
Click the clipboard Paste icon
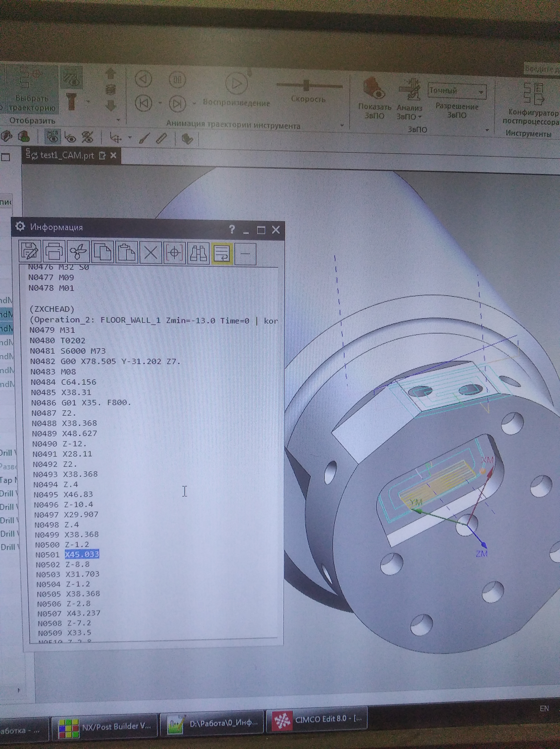[127, 252]
